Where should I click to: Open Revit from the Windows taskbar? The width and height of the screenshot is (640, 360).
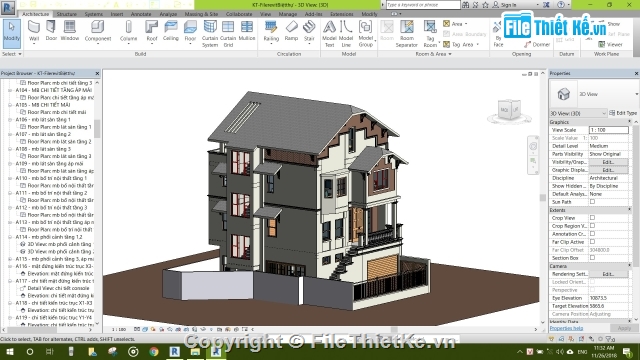pyautogui.click(x=174, y=351)
